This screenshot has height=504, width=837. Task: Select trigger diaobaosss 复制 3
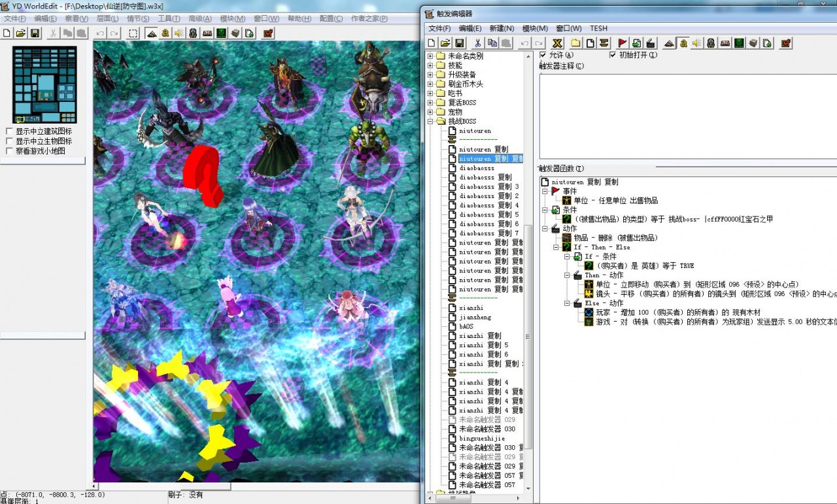point(489,187)
